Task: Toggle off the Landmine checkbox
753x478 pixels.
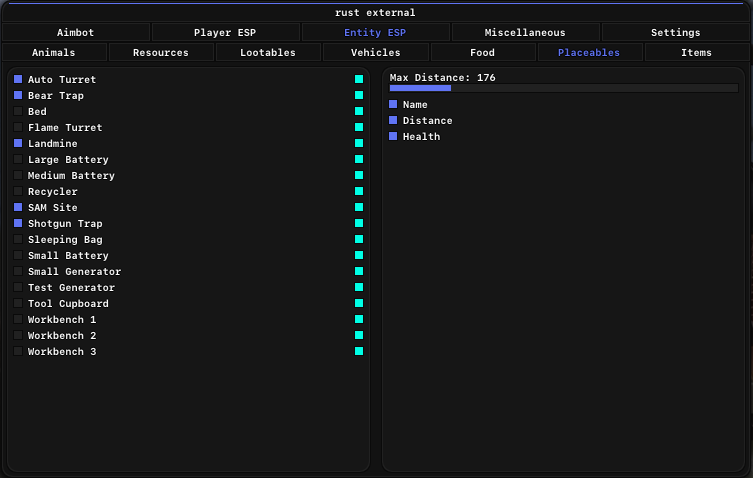Action: 18,143
